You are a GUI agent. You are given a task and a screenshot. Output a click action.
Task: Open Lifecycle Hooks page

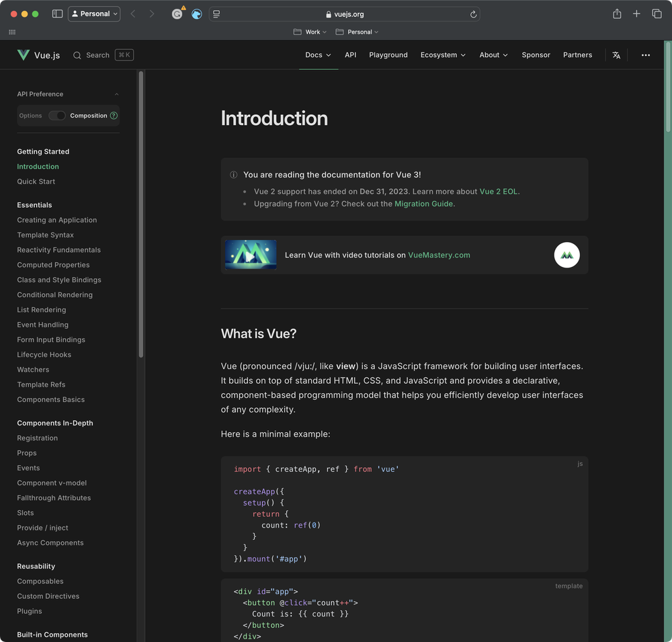pos(44,355)
